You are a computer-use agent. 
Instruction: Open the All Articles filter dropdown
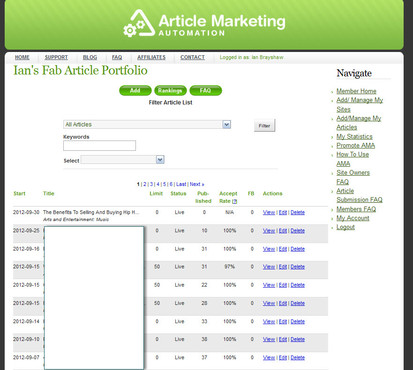pyautogui.click(x=147, y=125)
